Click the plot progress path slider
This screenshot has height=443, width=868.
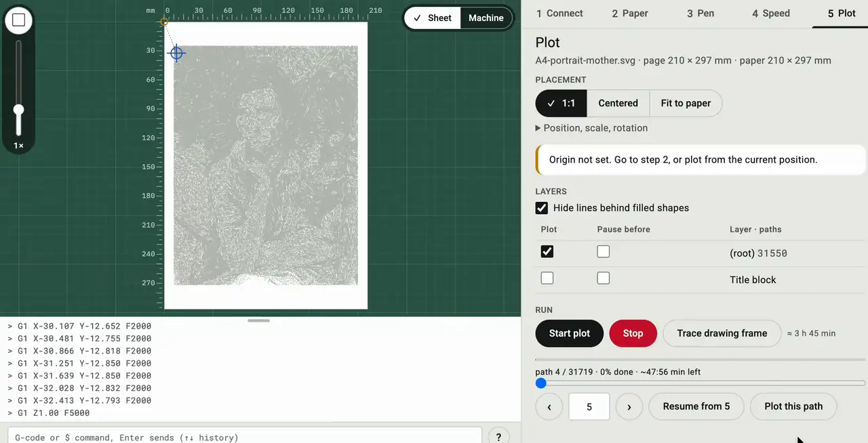click(701, 383)
